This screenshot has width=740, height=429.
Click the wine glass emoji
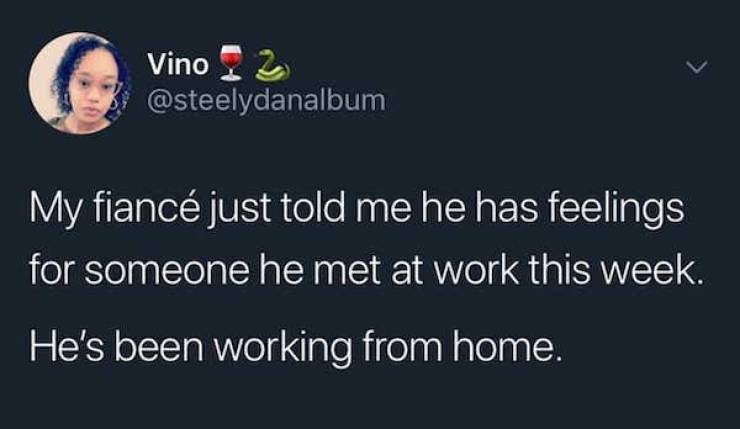tap(232, 63)
